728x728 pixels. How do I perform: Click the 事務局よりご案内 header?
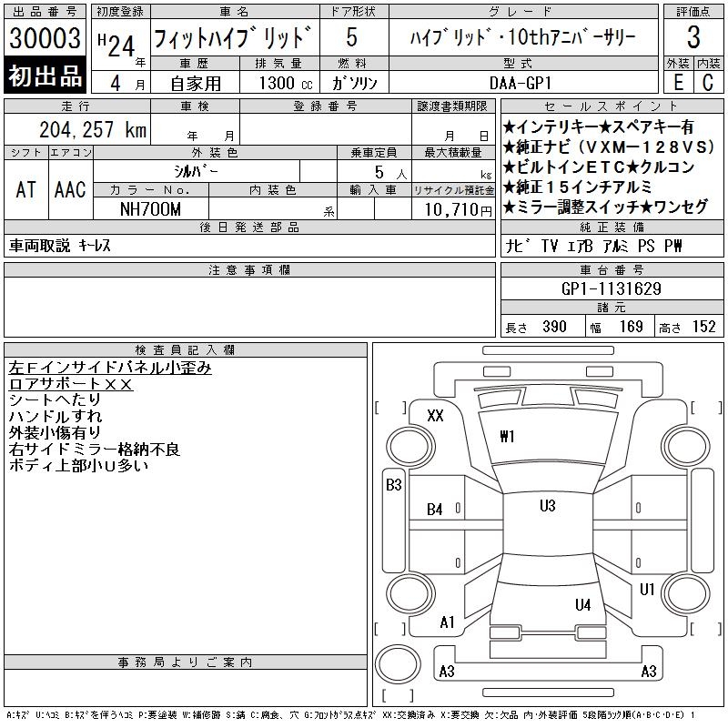(186, 662)
